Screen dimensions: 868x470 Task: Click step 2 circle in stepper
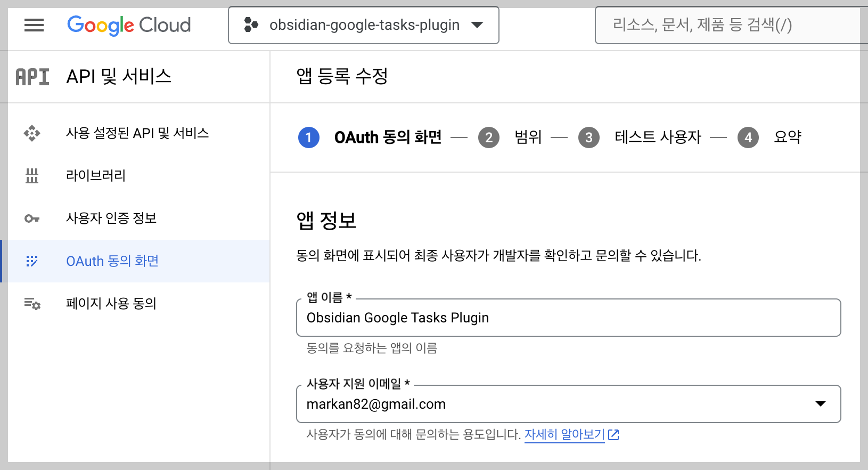489,137
